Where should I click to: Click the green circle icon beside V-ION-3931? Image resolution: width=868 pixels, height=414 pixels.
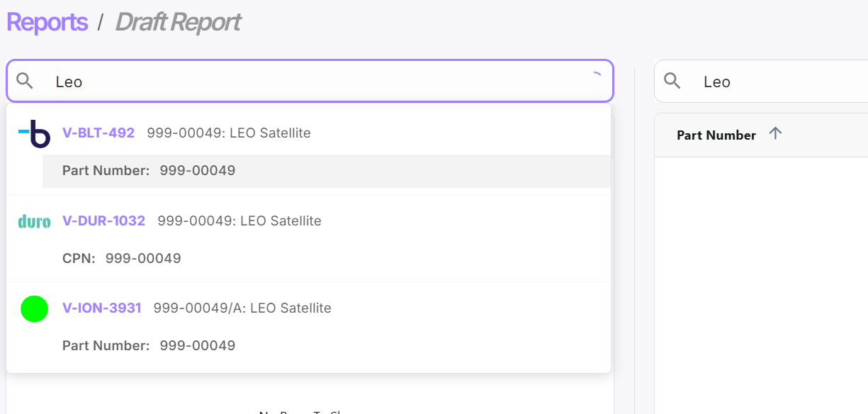pos(34,309)
